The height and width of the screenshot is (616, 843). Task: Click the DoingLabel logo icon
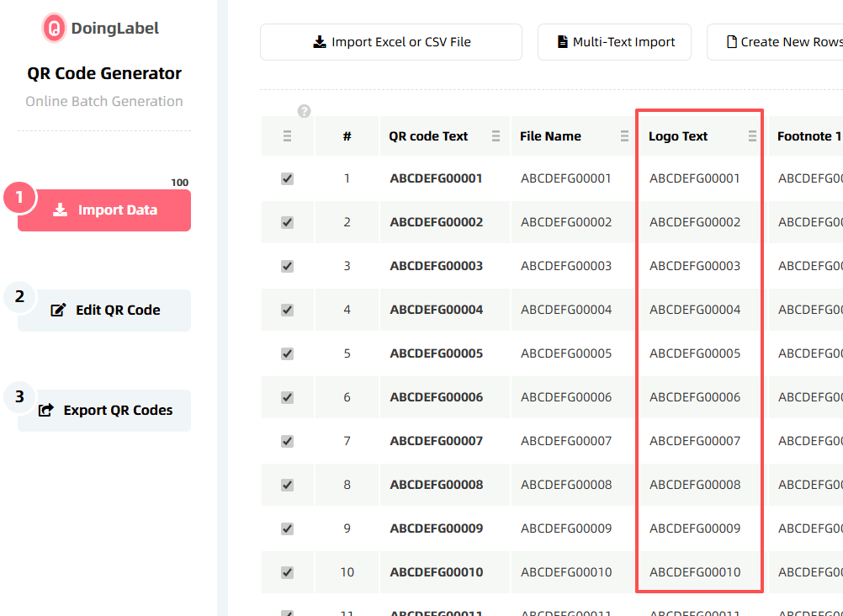54,28
